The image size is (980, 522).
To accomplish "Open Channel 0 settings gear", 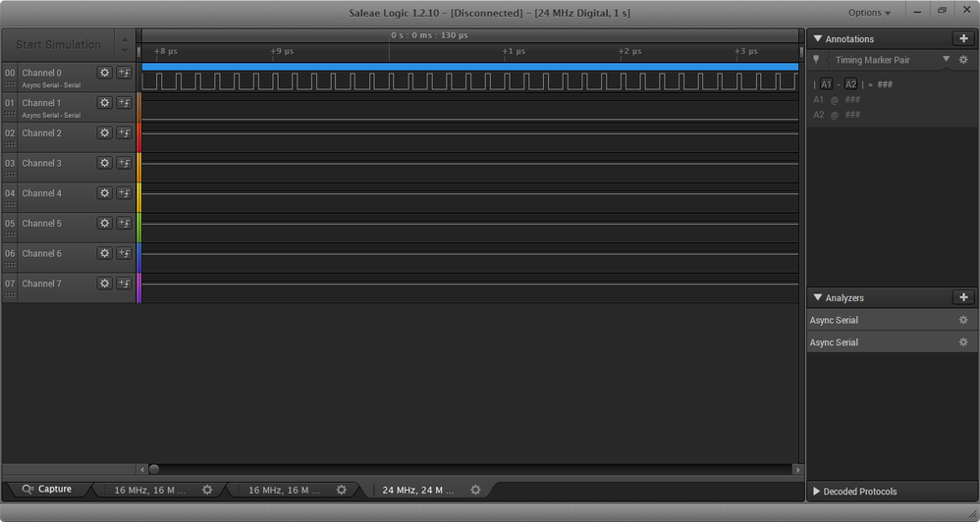I will click(x=104, y=73).
